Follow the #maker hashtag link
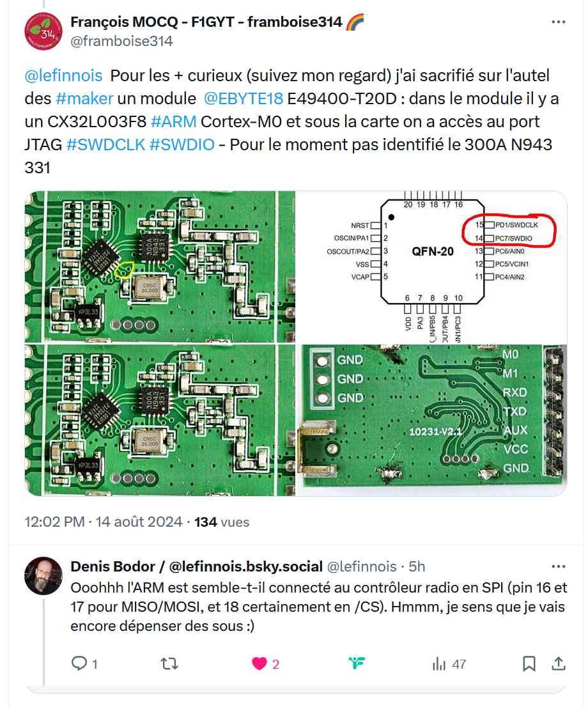 pyautogui.click(x=84, y=98)
